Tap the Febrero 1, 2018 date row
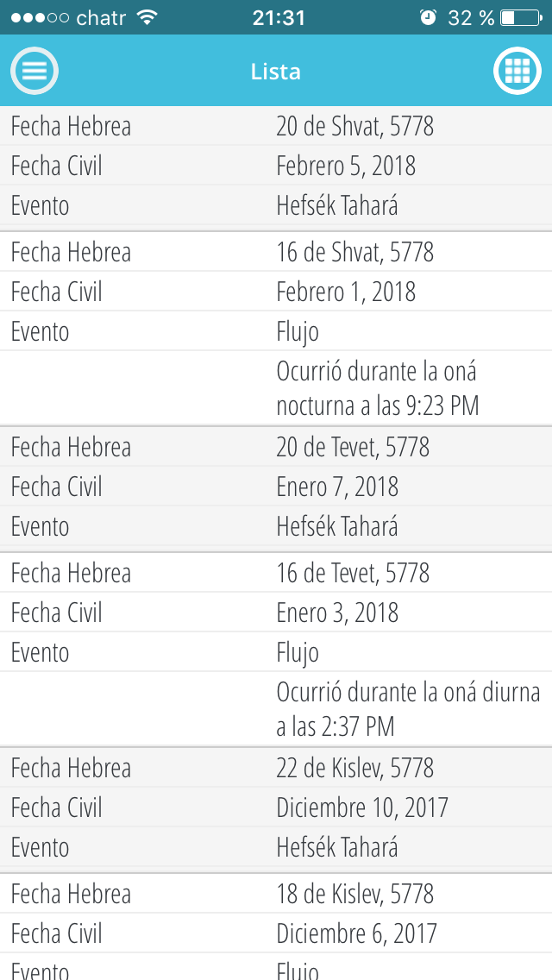552x980 pixels. (x=346, y=292)
